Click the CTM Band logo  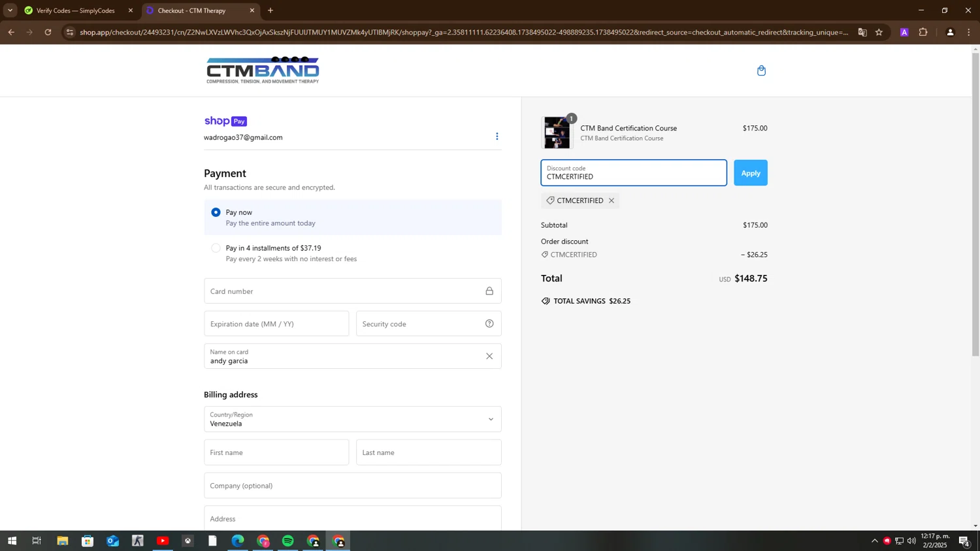263,70
